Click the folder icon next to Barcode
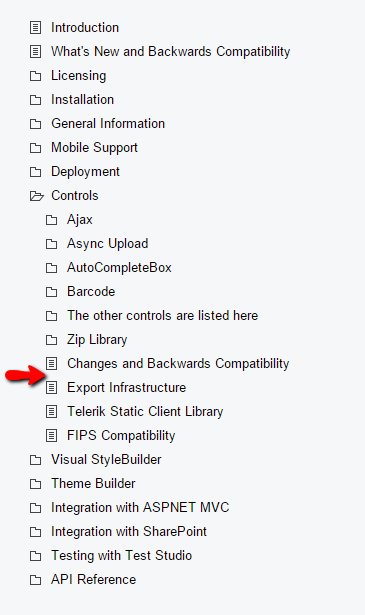The width and height of the screenshot is (365, 615). pyautogui.click(x=51, y=292)
